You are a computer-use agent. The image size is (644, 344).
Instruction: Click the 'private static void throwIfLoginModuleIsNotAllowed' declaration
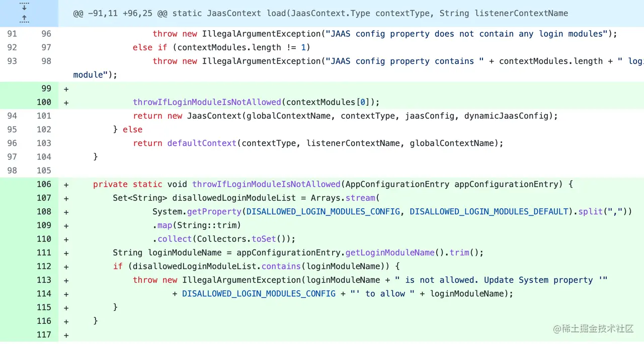tap(333, 184)
